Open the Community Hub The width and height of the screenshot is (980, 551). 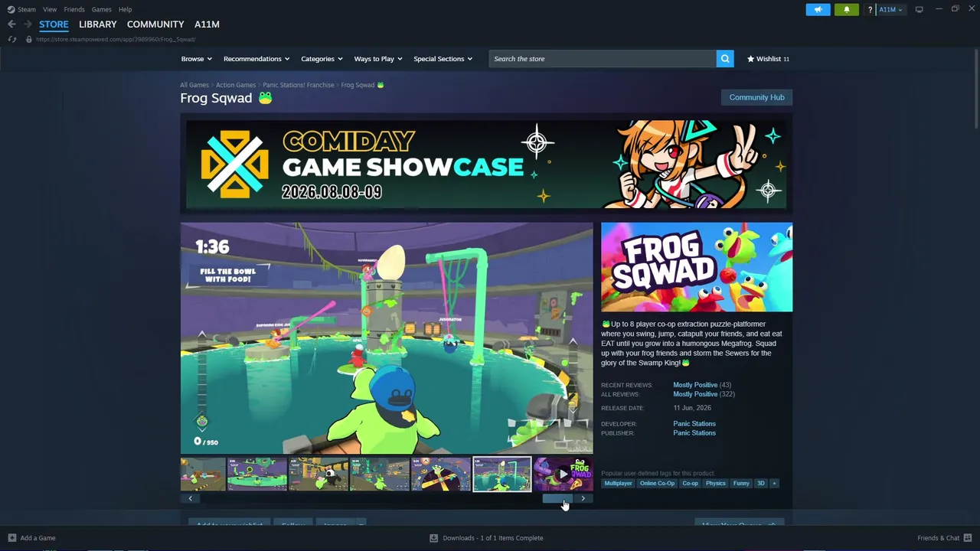(x=756, y=97)
